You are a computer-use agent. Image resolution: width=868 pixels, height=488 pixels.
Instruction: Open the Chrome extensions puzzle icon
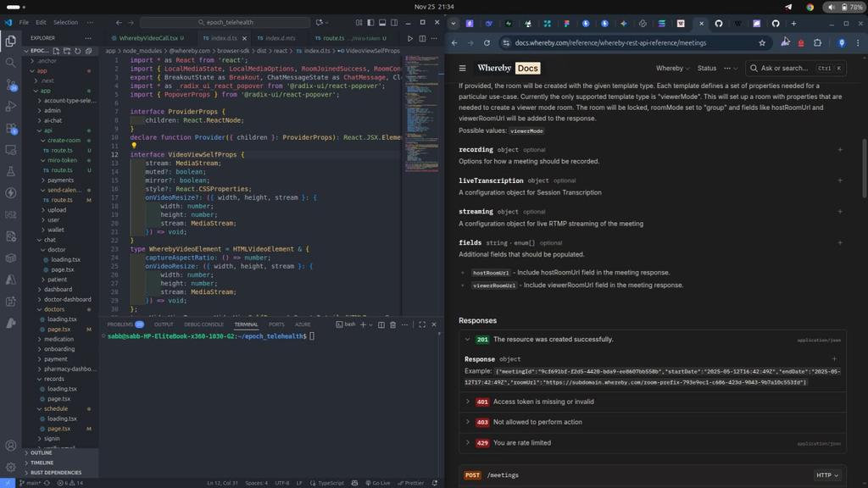818,42
